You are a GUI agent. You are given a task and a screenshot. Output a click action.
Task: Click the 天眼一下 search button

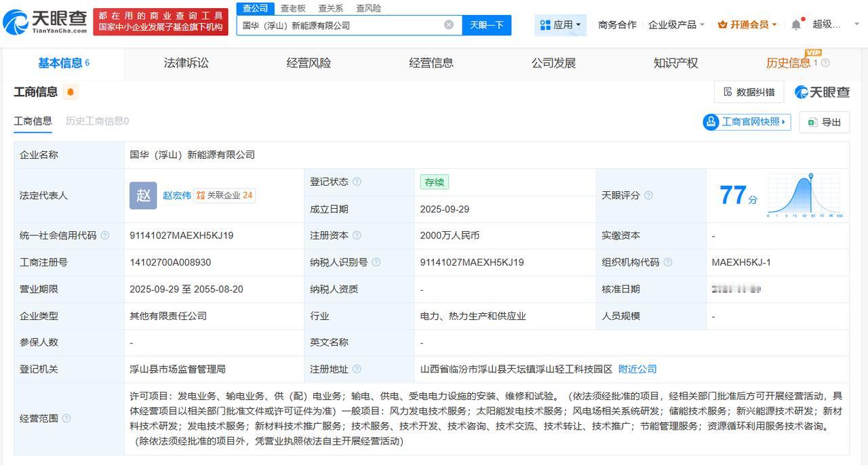point(487,25)
